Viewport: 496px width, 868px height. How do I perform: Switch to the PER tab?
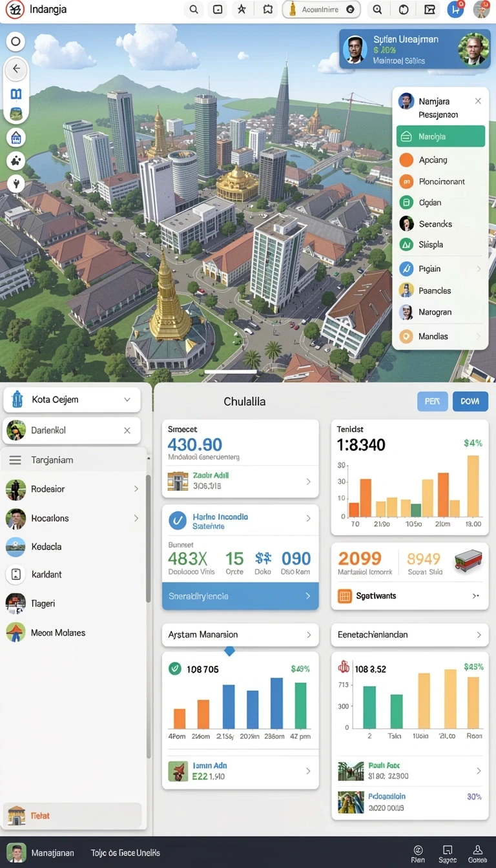point(432,401)
